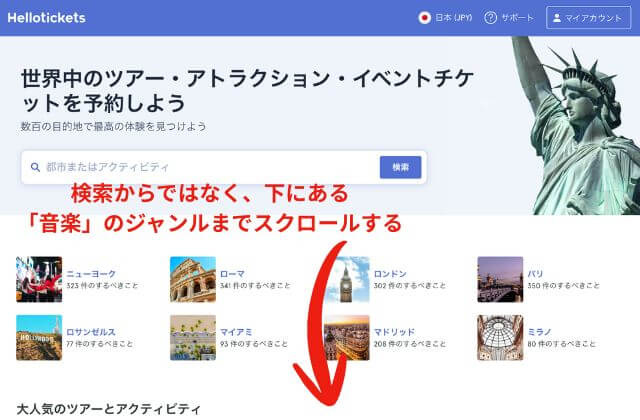
Task: Click the マイアカウント button
Action: tap(589, 18)
